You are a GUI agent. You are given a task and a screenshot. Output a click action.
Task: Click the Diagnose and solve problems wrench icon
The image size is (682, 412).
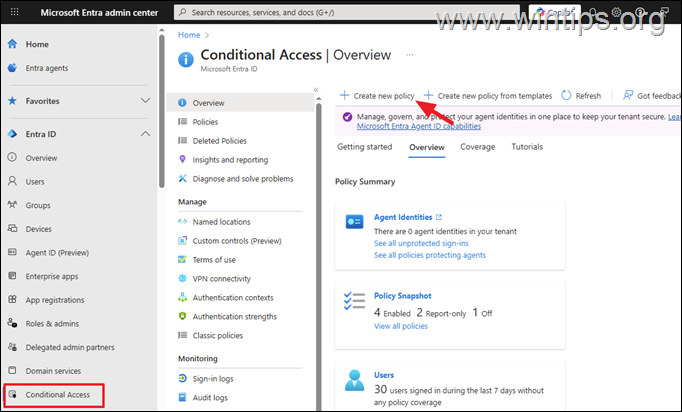[182, 178]
